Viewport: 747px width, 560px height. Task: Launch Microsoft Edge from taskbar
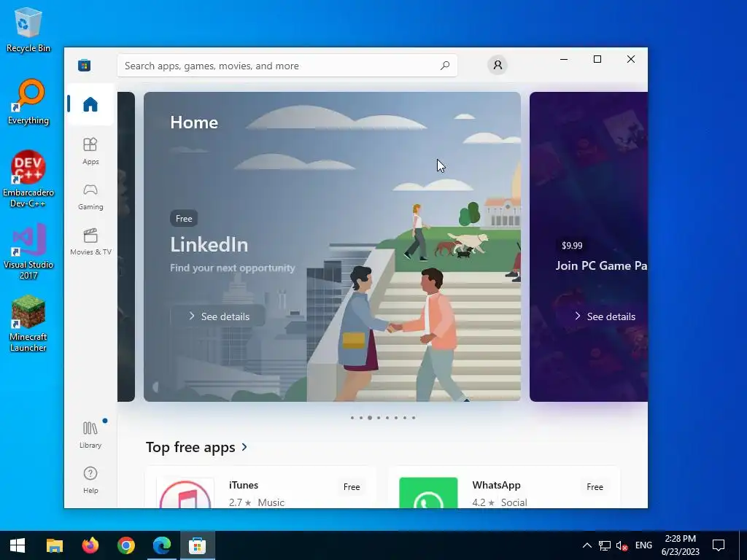click(161, 545)
